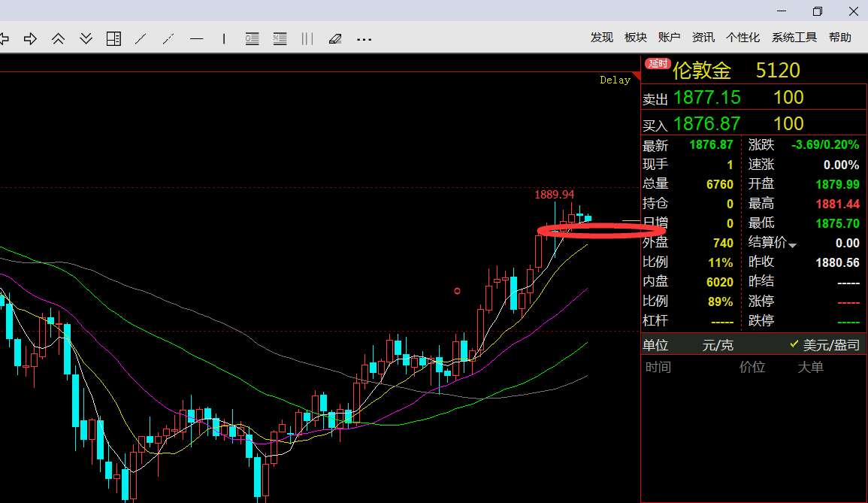Expand the three-dot more tools menu

364,39
